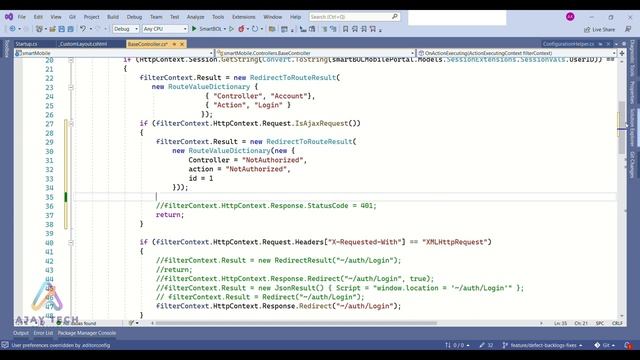Open the Tools menu

(218, 17)
